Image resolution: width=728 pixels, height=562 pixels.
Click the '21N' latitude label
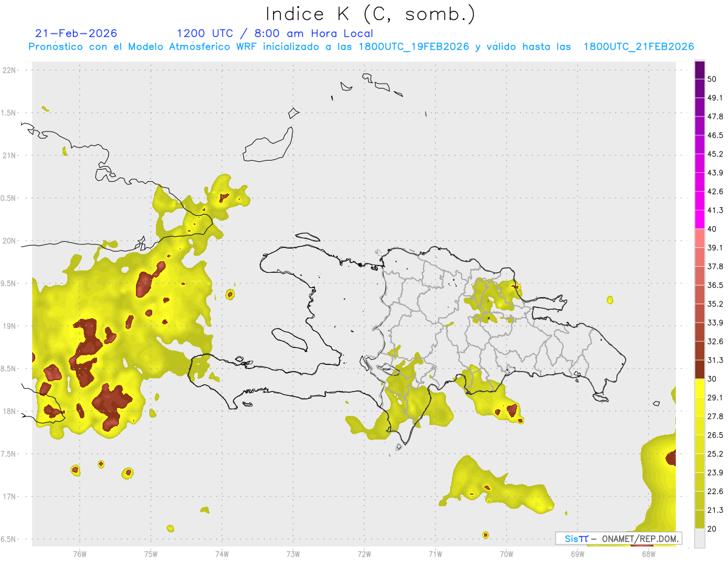tap(10, 155)
